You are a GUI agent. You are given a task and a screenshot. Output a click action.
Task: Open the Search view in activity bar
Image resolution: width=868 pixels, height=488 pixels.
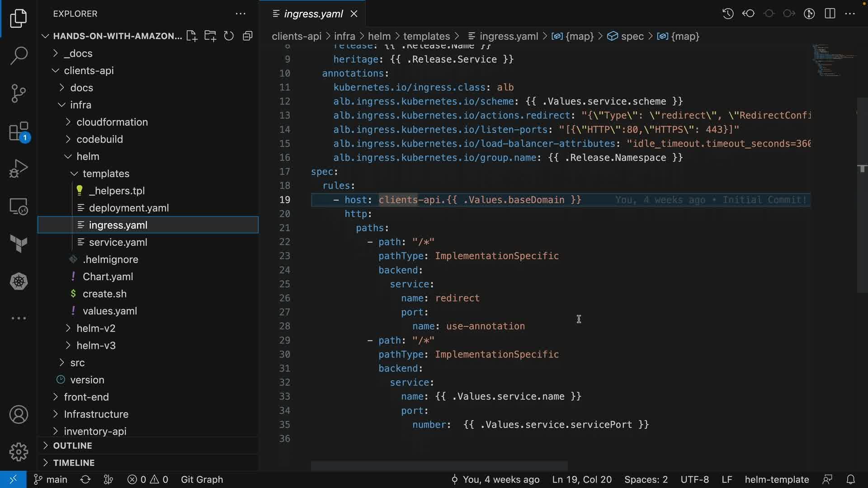pos(19,56)
